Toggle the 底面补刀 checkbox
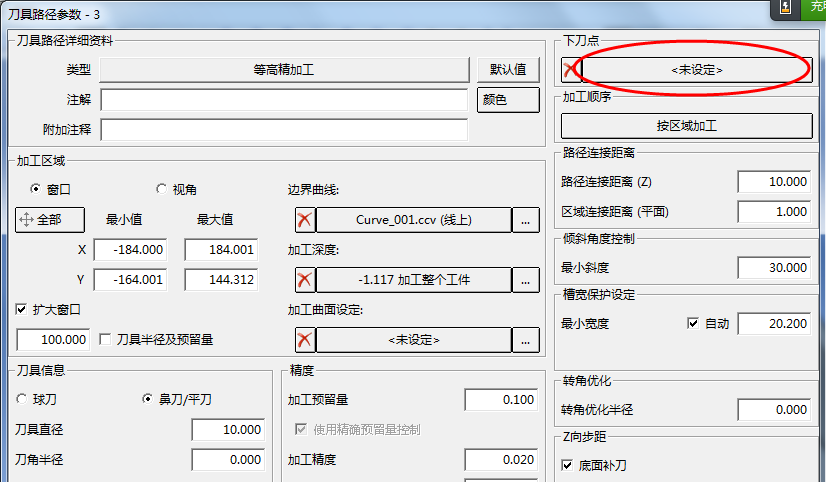Image resolution: width=826 pixels, height=482 pixels. [x=568, y=465]
